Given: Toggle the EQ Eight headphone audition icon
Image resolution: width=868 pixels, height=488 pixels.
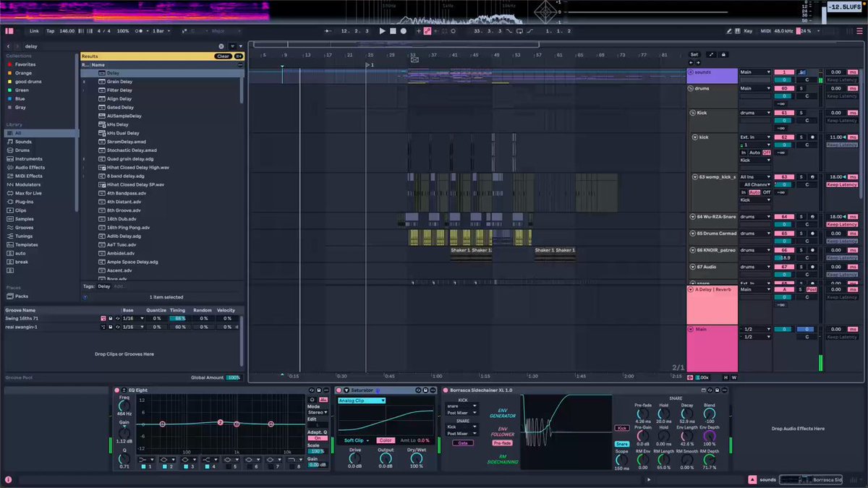Looking at the screenshot, I should [x=313, y=400].
